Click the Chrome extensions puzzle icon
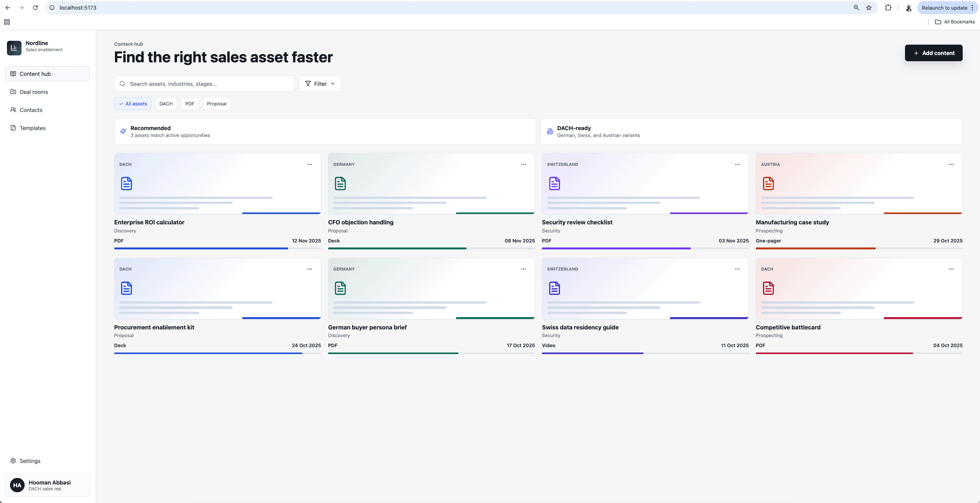 point(888,8)
